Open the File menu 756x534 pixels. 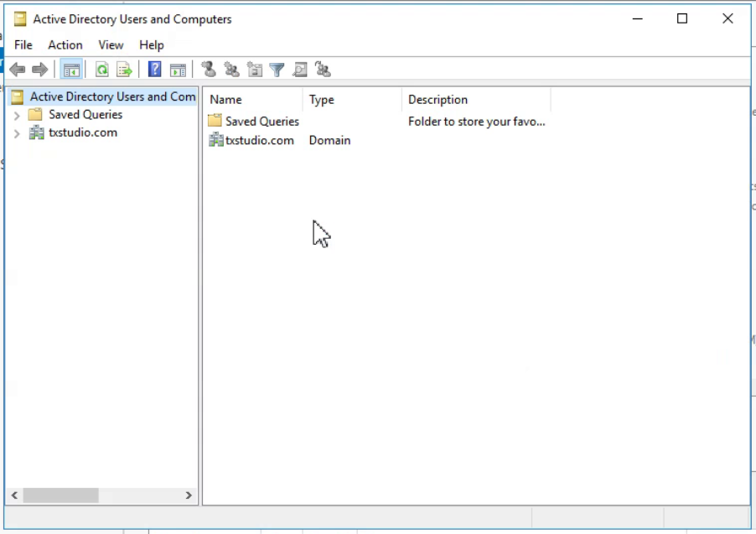pos(23,45)
